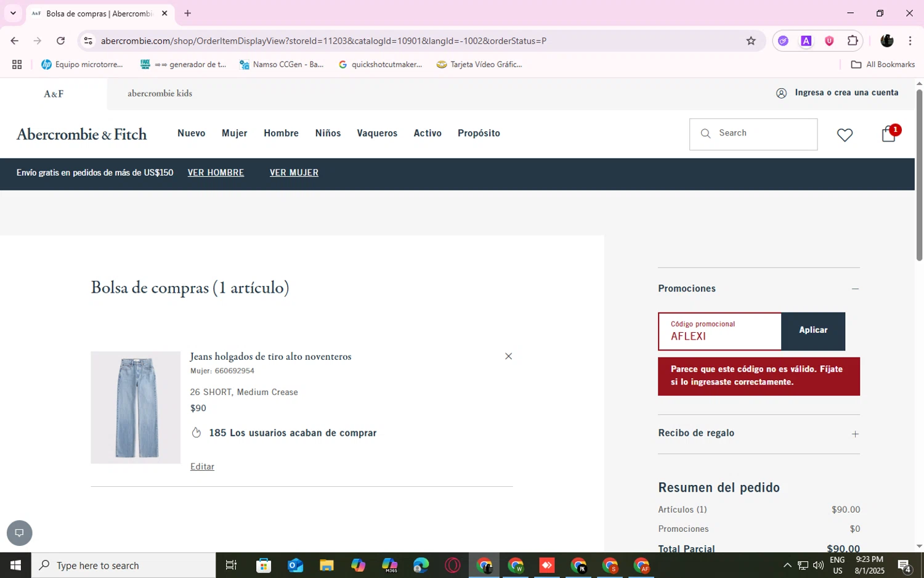Click the search magnifier icon
924x578 pixels.
pos(706,134)
